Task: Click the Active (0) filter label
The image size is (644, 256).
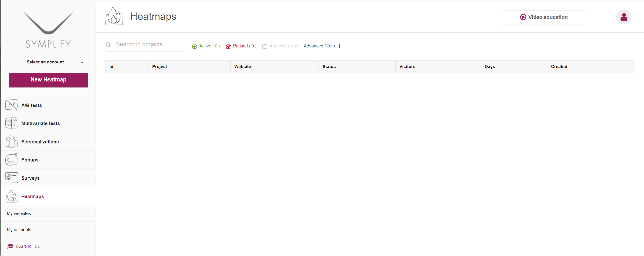Action: point(209,46)
